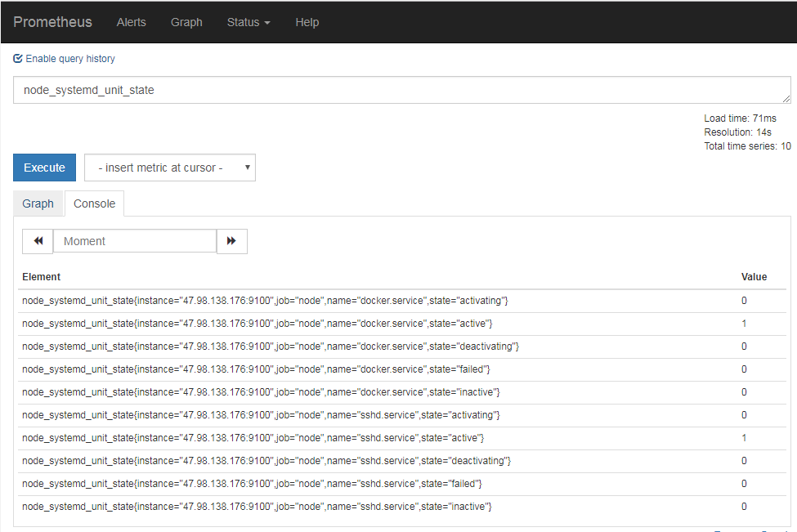Click the Element column header
This screenshot has height=532, width=797.
pos(42,277)
